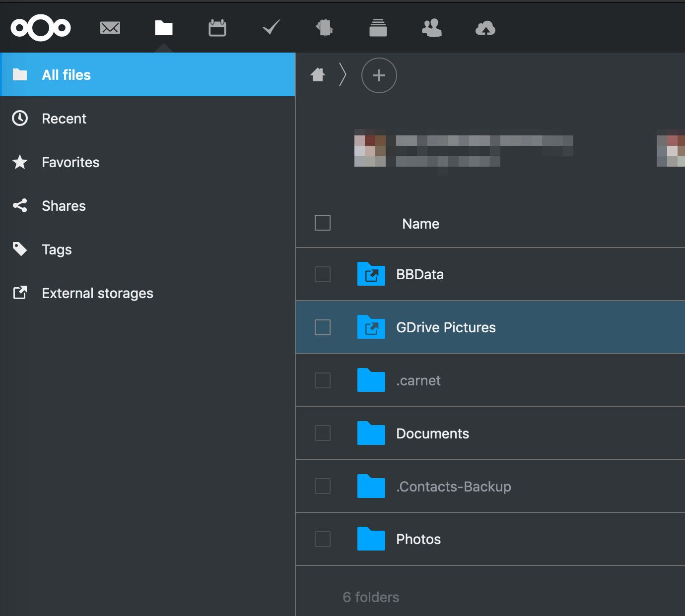This screenshot has height=616, width=685.
Task: Click the home breadcrumb icon
Action: [x=318, y=75]
